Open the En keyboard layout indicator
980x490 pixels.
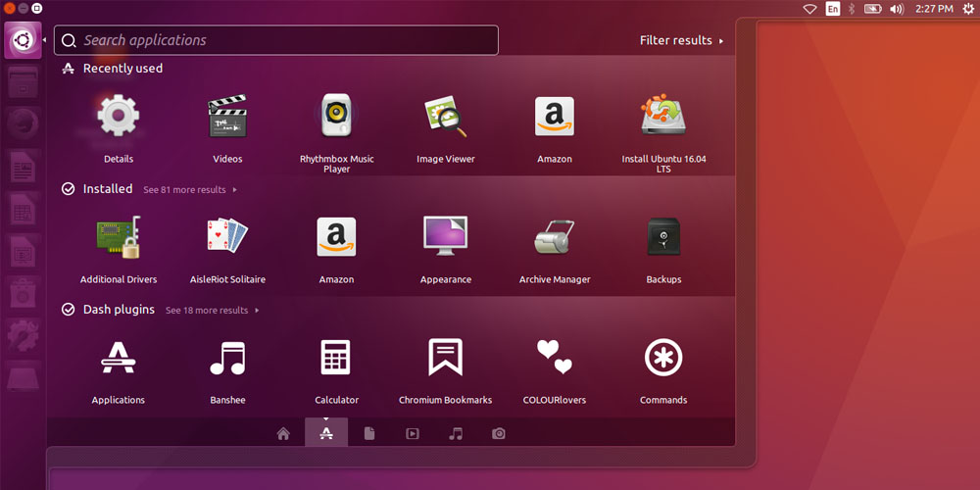tap(832, 9)
